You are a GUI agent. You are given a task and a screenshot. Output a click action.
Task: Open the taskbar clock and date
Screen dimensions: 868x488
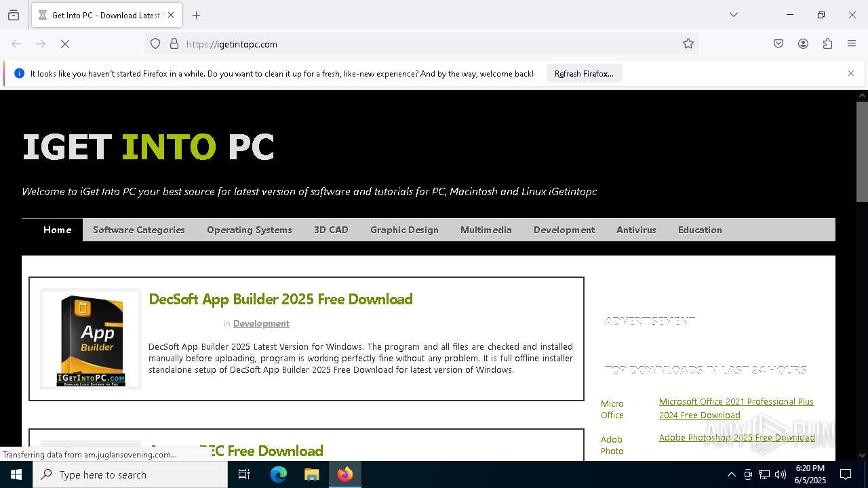(810, 474)
